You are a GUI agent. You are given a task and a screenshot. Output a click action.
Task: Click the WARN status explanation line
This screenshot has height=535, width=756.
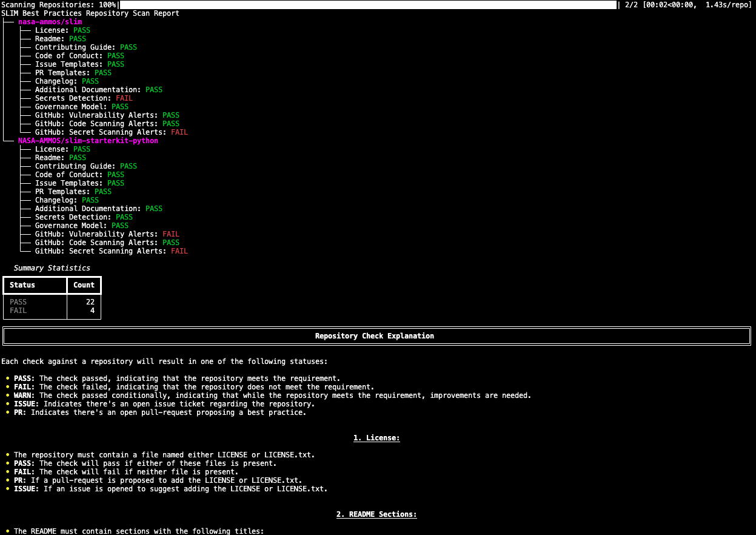point(272,395)
